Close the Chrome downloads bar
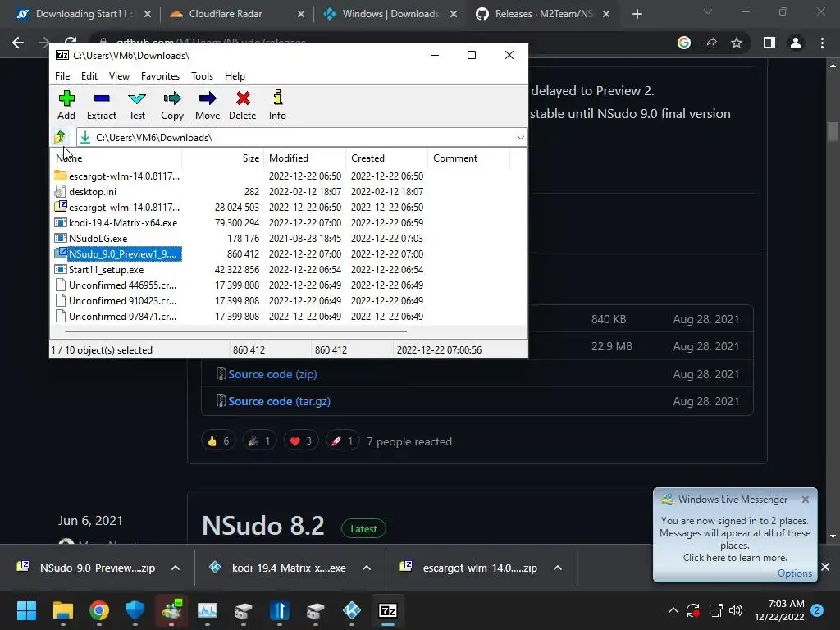This screenshot has width=840, height=630. coord(825,567)
